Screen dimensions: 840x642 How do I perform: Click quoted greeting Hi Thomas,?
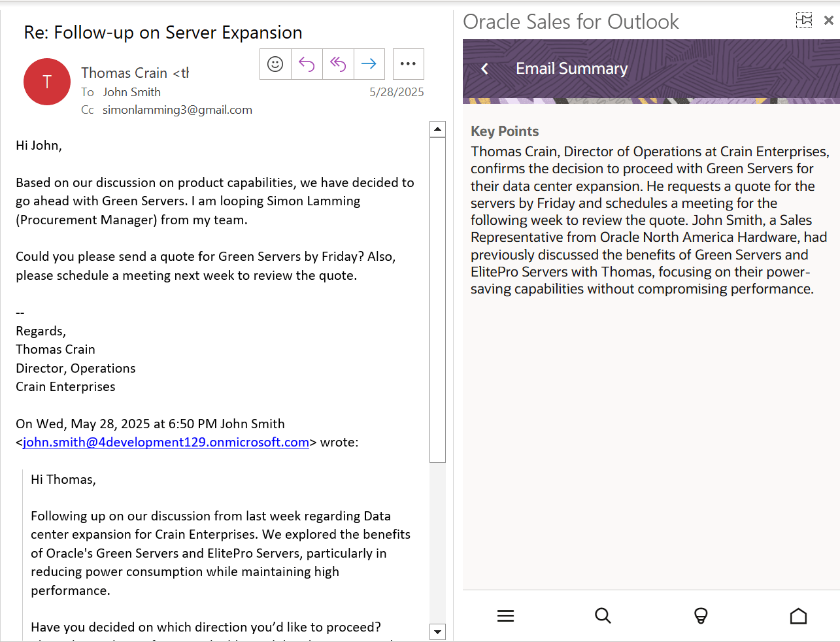(63, 479)
